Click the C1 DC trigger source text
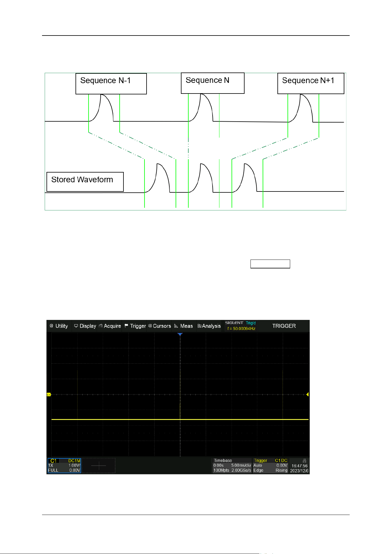Image resolution: width=392 pixels, height=554 pixels. pos(281,460)
